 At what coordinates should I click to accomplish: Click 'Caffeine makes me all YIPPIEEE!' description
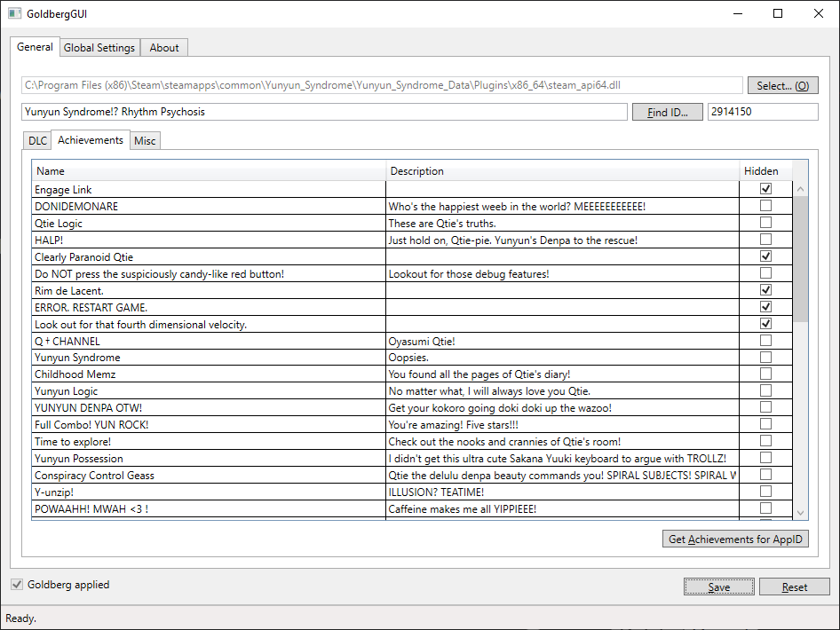tap(562, 508)
